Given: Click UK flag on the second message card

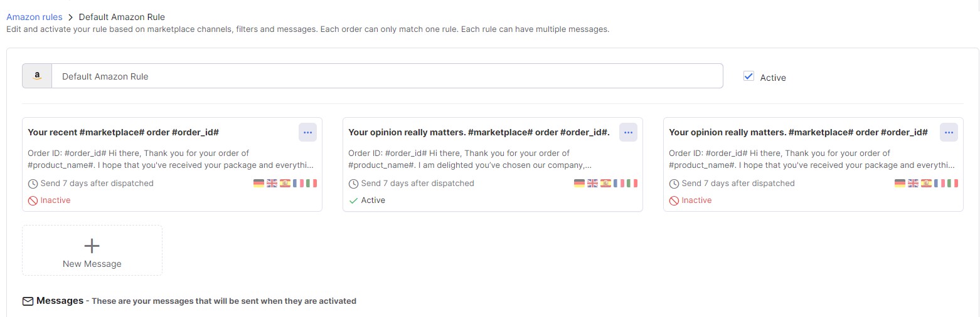Looking at the screenshot, I should 592,184.
